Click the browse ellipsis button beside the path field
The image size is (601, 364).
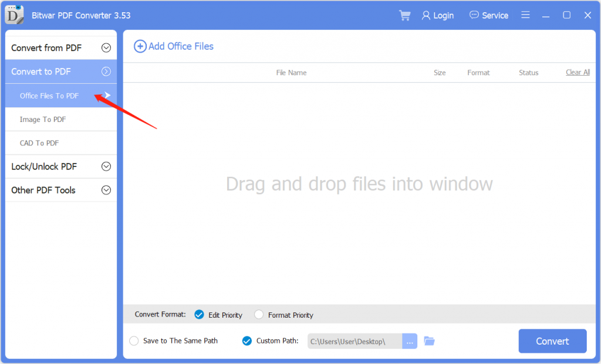click(x=409, y=341)
